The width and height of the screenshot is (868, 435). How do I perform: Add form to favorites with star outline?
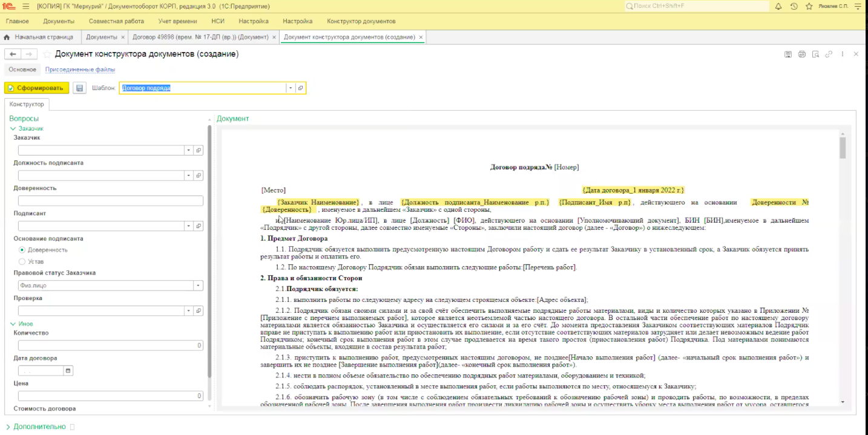pyautogui.click(x=47, y=54)
